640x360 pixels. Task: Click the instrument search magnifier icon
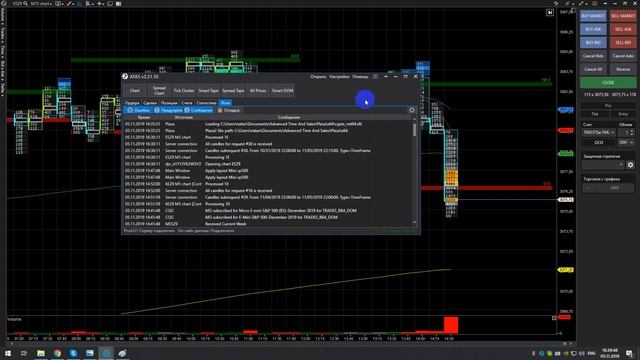[x=25, y=4]
